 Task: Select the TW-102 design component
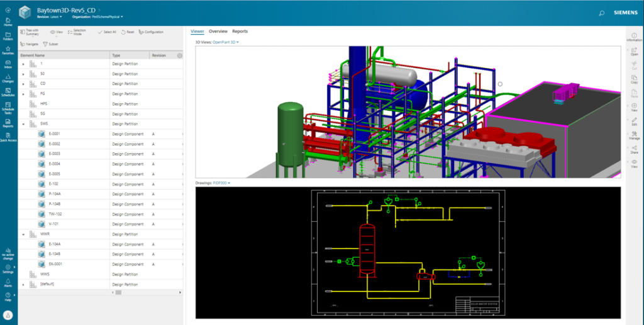coord(101,214)
